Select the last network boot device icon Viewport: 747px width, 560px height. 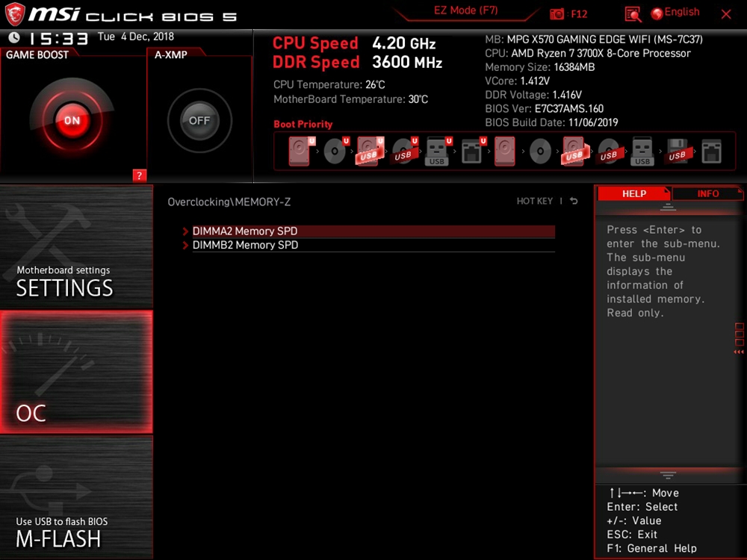pos(712,152)
